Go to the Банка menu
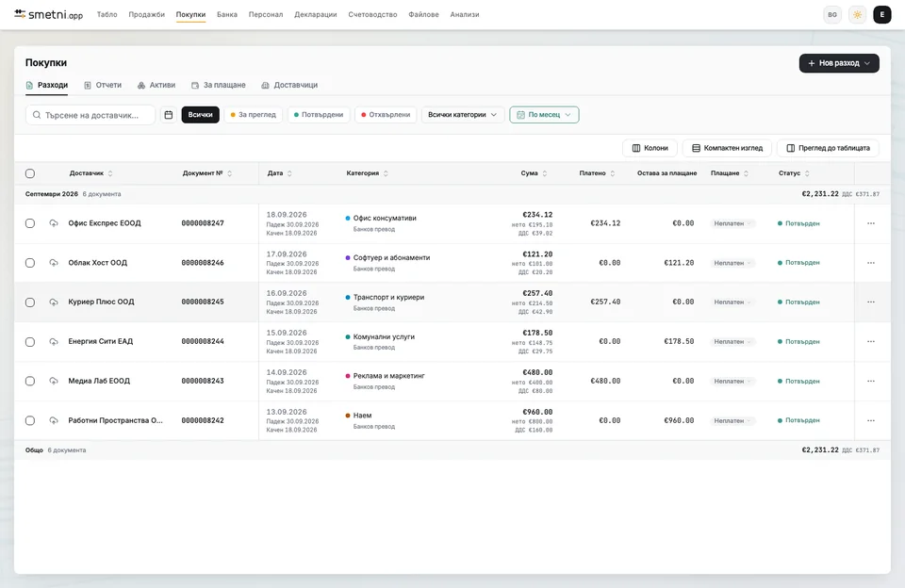905x588 pixels. pos(227,14)
